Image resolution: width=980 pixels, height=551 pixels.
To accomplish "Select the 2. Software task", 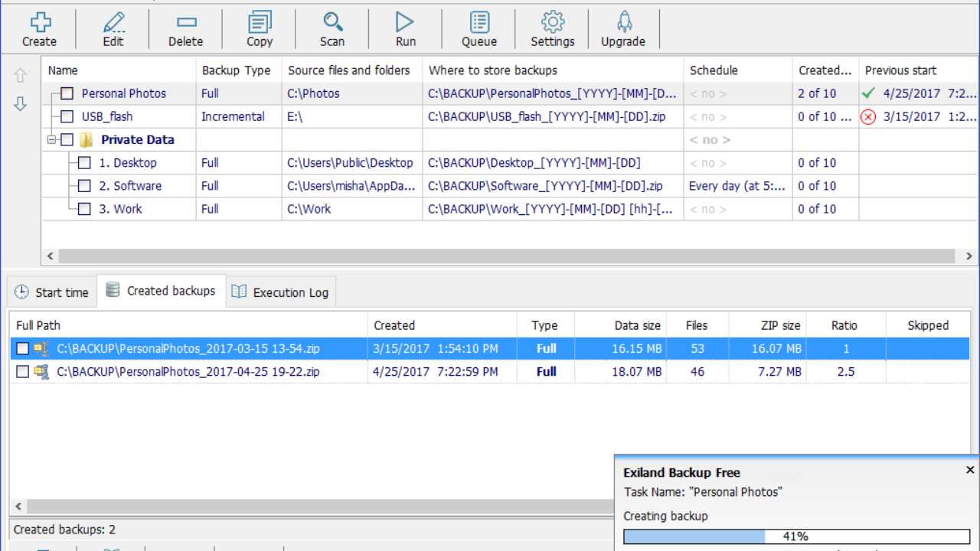I will (x=130, y=186).
